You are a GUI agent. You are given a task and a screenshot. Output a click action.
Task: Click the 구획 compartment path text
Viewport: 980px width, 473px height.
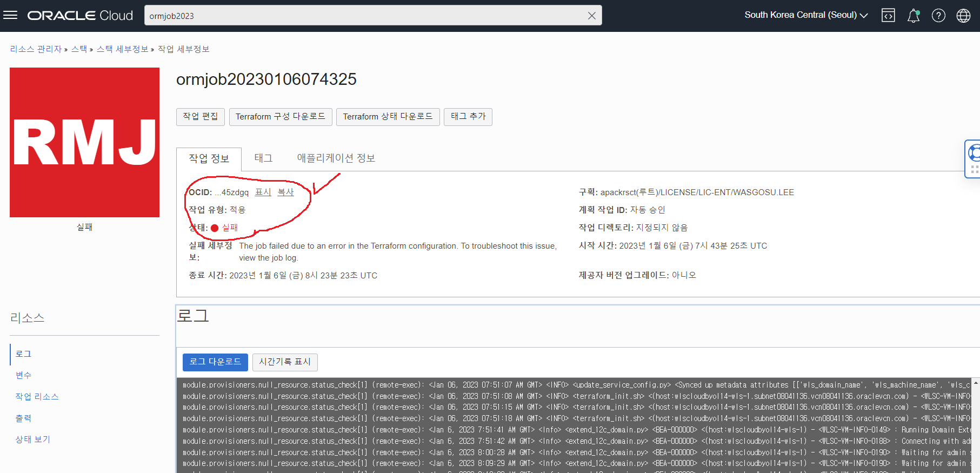697,192
